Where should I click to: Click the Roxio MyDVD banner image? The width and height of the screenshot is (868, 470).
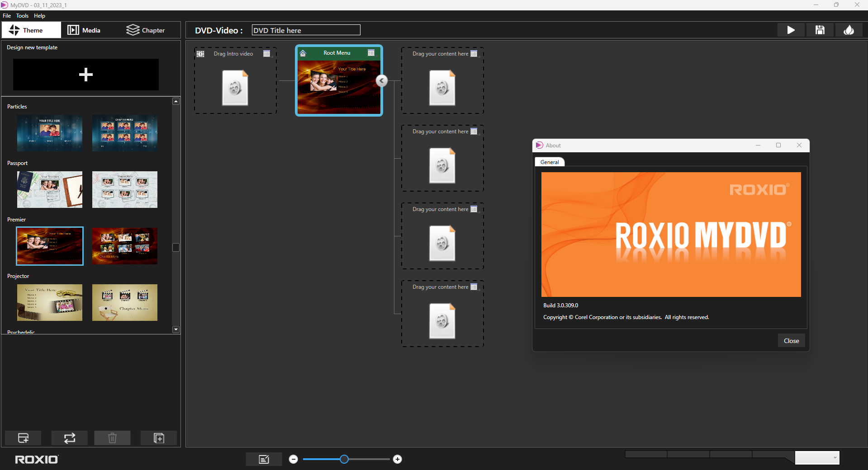coord(671,235)
